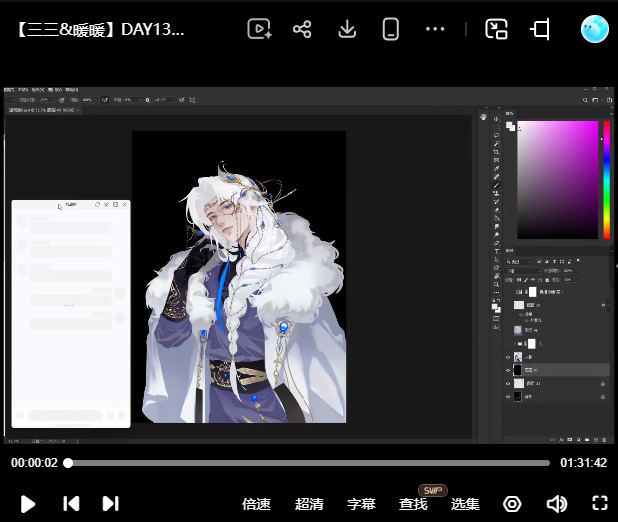Hide the character portrait thumbnail layer
The width and height of the screenshot is (618, 522).
click(x=508, y=358)
